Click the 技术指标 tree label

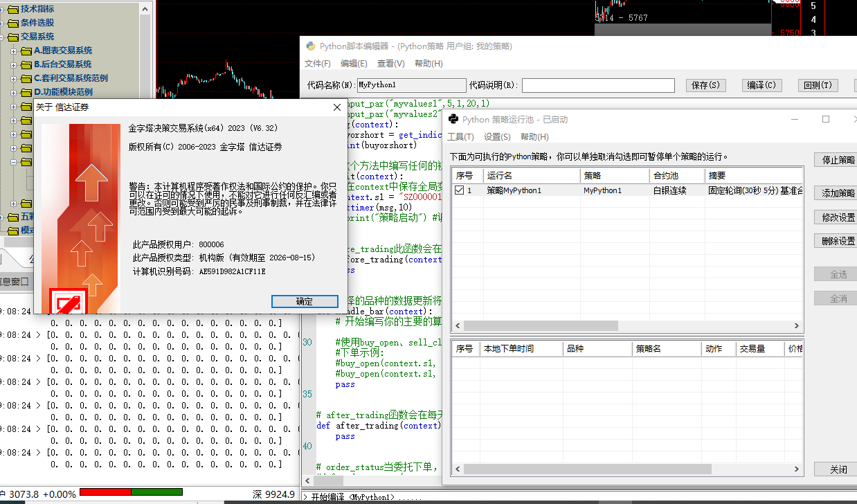click(x=37, y=9)
